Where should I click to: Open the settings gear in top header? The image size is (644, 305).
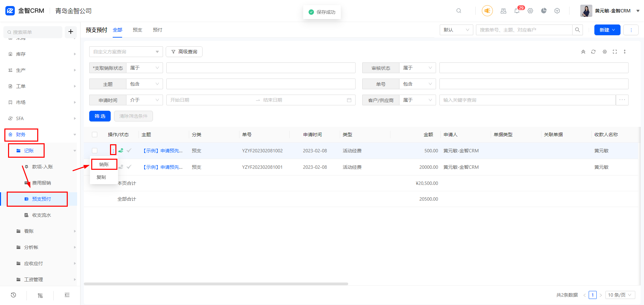530,11
